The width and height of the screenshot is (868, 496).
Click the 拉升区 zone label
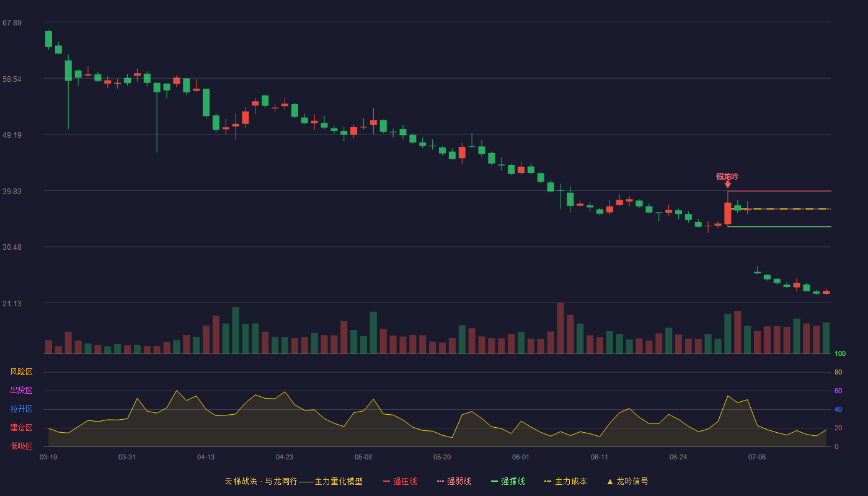tap(21, 409)
